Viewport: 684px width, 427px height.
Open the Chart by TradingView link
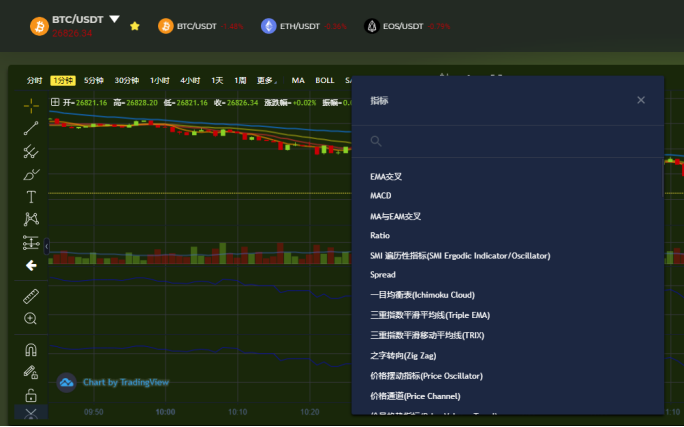coord(113,382)
